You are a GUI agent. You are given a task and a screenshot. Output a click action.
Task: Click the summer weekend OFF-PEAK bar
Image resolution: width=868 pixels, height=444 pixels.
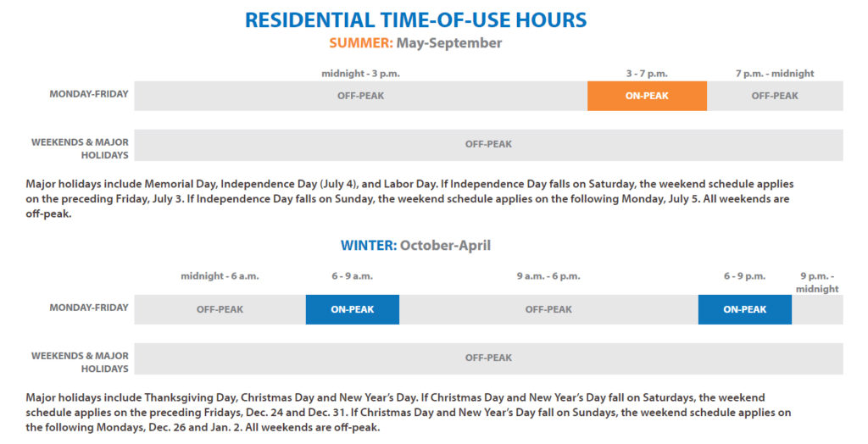[x=488, y=145]
